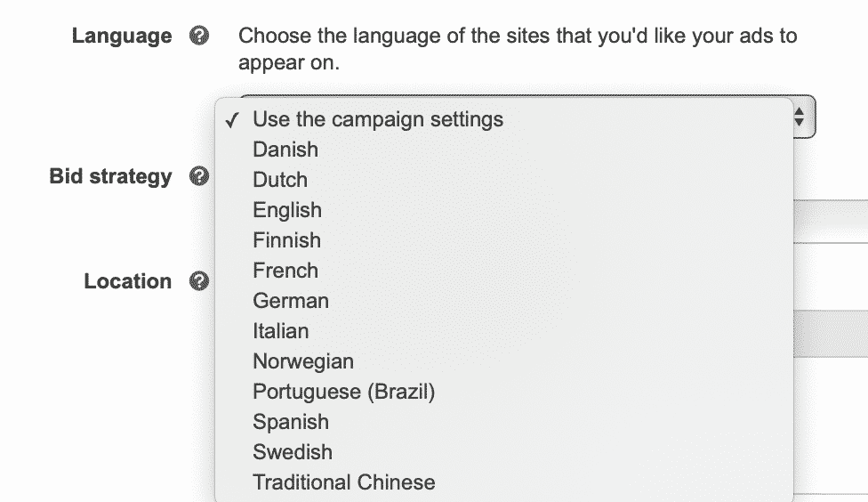Select Finnish from the list
This screenshot has height=502, width=868.
[504, 240]
